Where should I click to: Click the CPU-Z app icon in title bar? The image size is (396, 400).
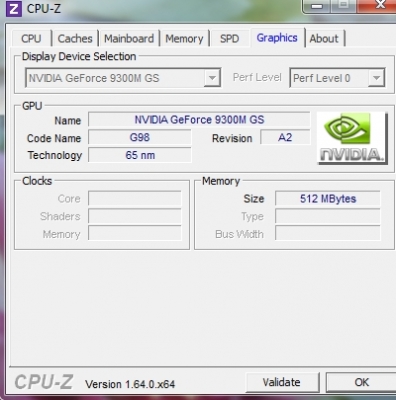[14, 8]
